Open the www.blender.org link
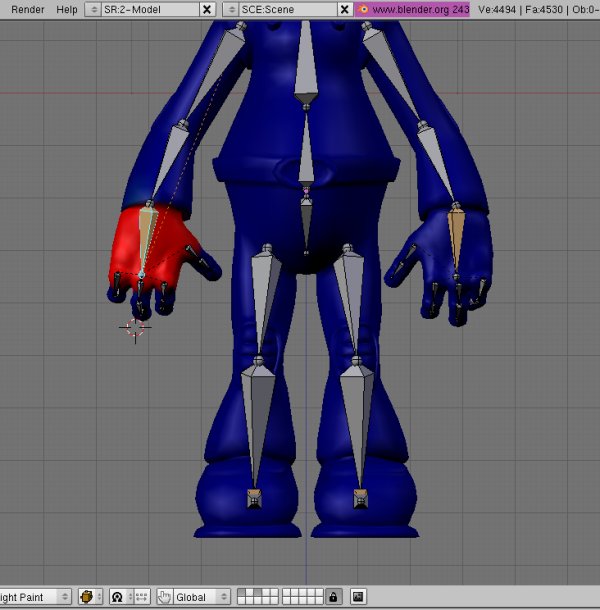 click(420, 9)
